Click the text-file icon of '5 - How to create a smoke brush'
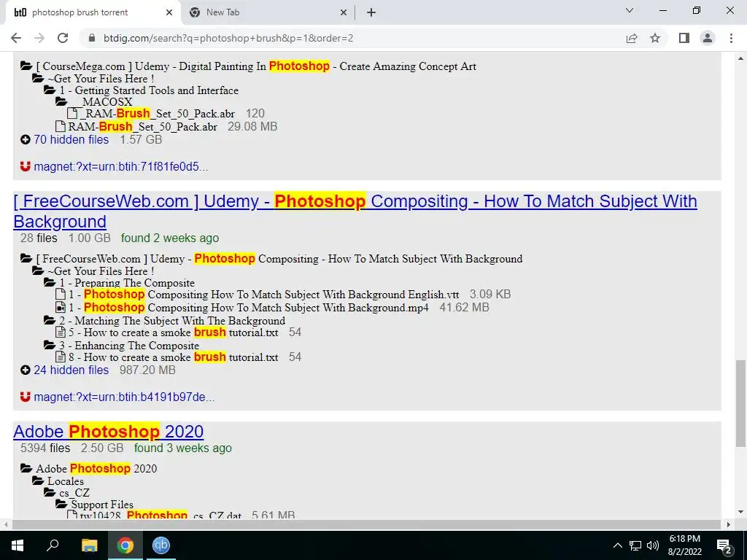747x560 pixels. pyautogui.click(x=61, y=332)
